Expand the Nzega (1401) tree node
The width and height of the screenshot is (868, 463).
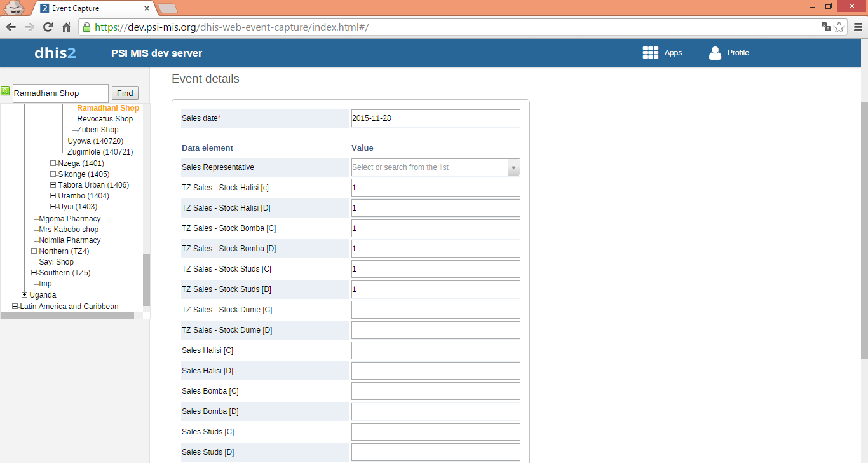tap(53, 163)
